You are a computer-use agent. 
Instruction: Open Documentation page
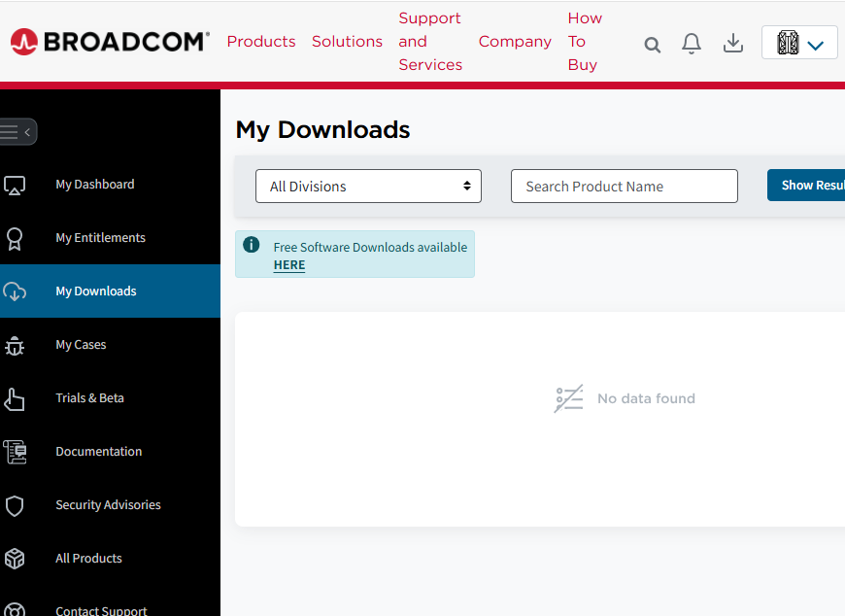point(99,451)
